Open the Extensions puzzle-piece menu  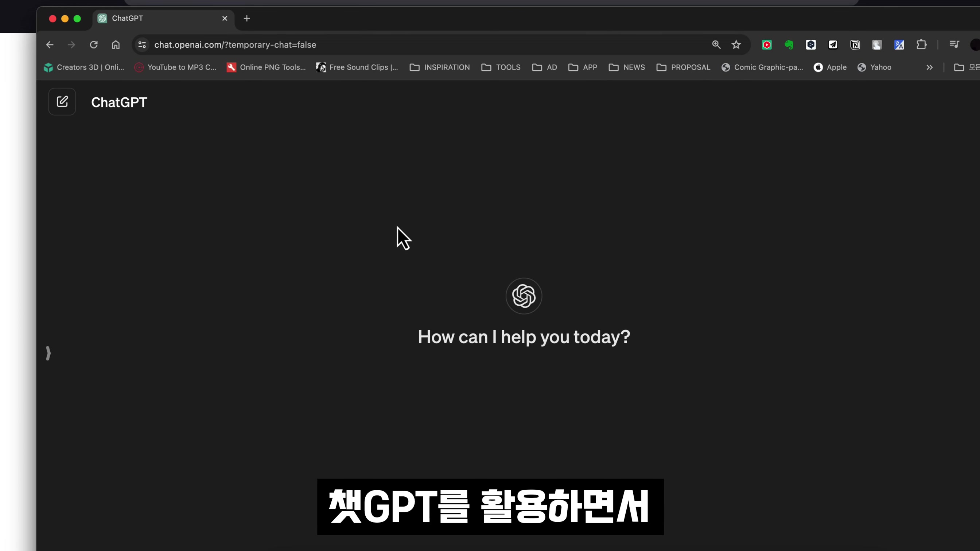coord(921,45)
